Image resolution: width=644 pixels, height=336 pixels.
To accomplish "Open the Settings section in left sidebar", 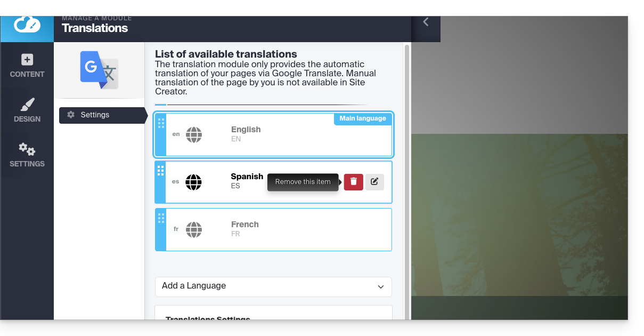I will point(27,155).
